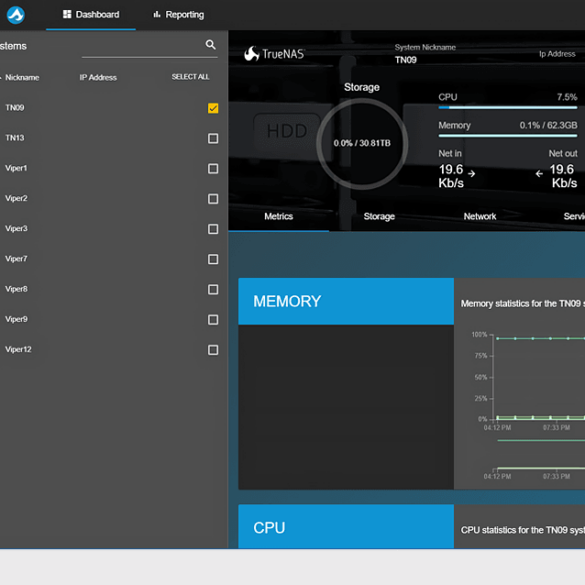Check the Viper9 system checkbox

pos(213,320)
